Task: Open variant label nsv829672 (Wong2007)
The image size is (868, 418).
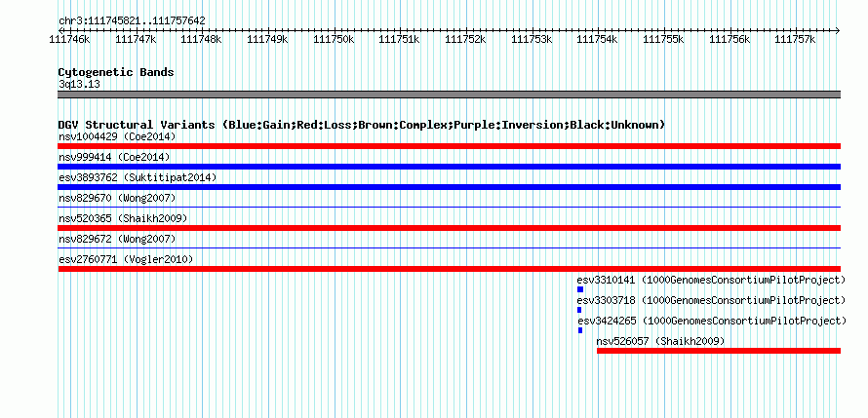Action: click(117, 239)
